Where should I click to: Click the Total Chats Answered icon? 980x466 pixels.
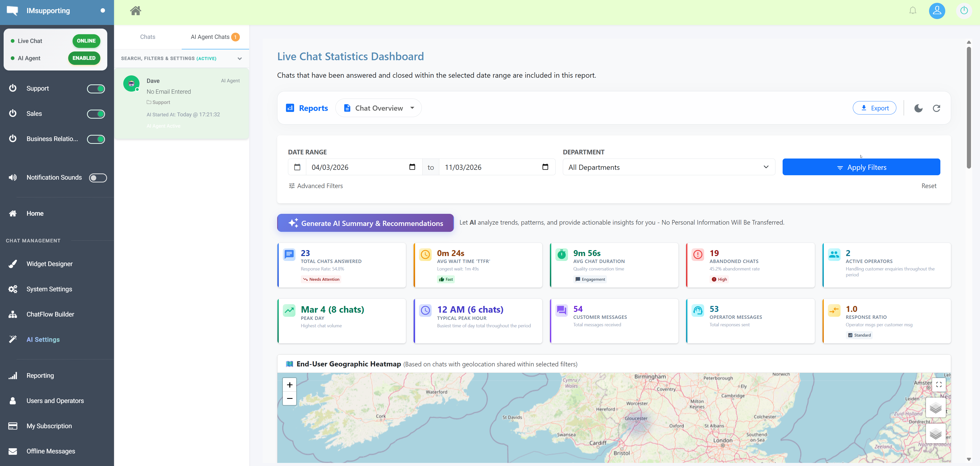coord(289,254)
